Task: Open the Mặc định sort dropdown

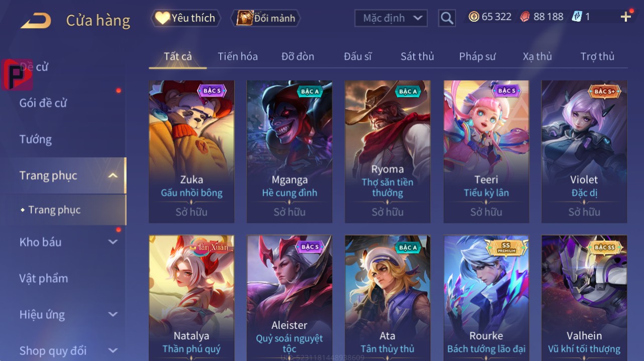Action: 391,18
